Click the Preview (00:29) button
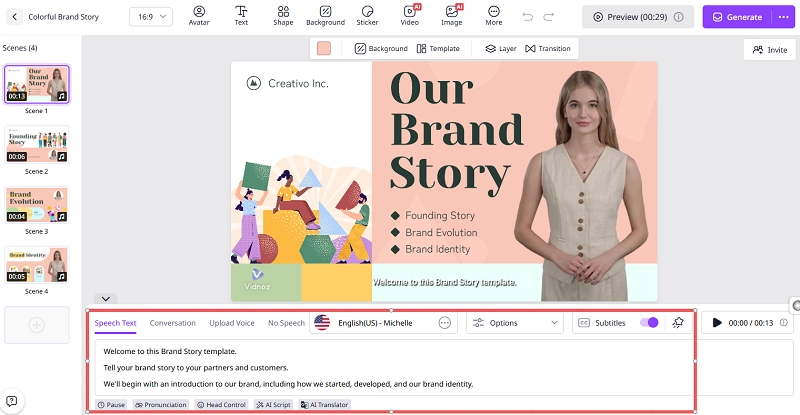Viewport: 800px width, 415px height. pyautogui.click(x=638, y=17)
